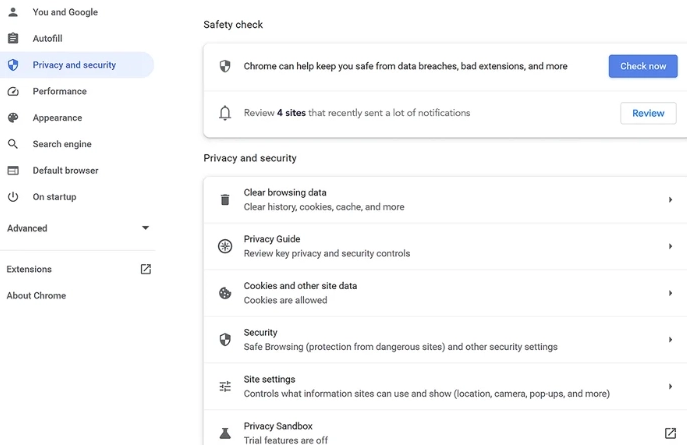The width and height of the screenshot is (687, 445).
Task: Click the Privacy Guide title text
Action: [x=272, y=239]
